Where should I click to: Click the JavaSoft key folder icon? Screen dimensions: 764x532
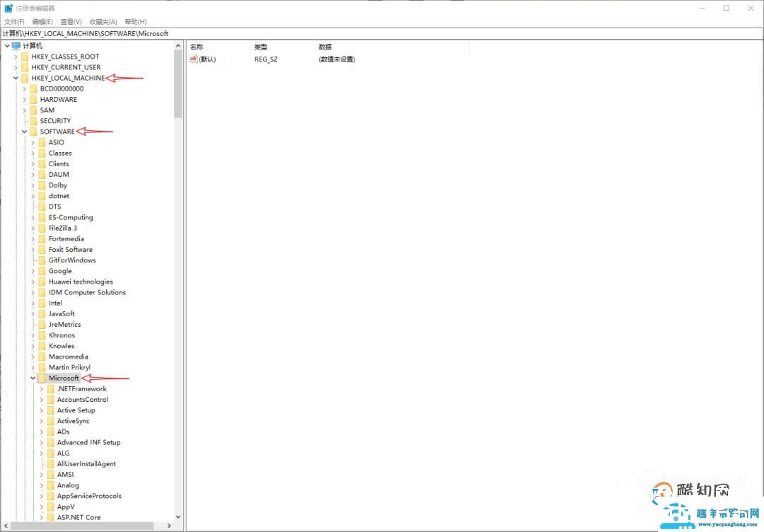point(42,313)
